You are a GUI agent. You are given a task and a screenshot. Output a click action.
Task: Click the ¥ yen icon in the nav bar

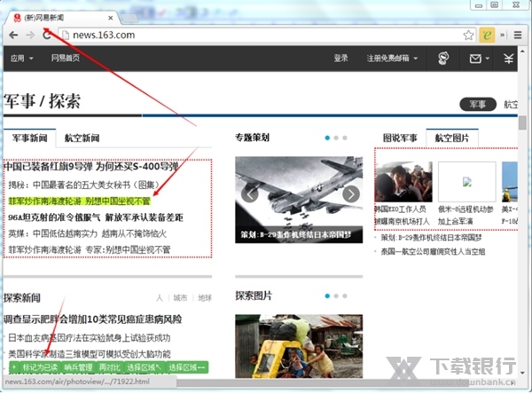click(x=508, y=59)
